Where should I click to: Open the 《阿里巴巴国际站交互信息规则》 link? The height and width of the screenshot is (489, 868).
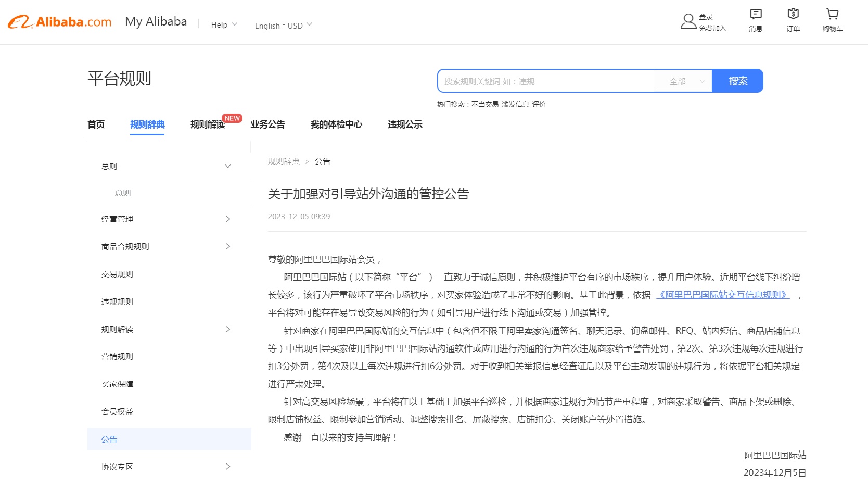(x=723, y=295)
